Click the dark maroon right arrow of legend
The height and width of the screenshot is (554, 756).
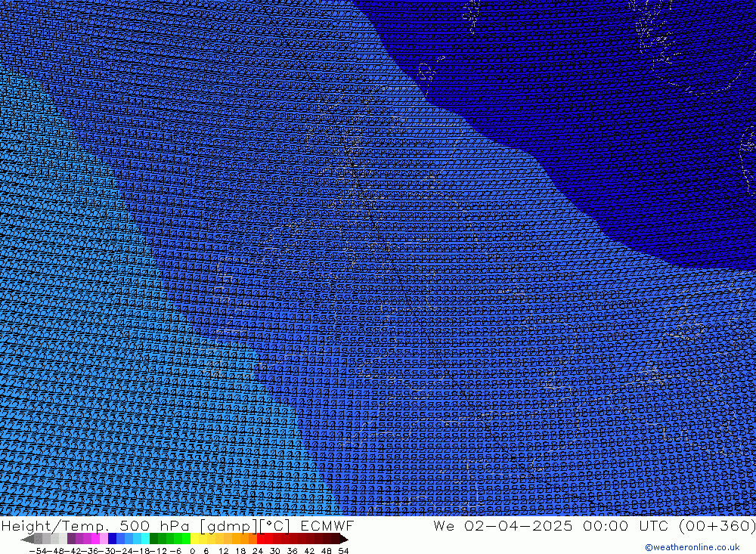pos(344,539)
